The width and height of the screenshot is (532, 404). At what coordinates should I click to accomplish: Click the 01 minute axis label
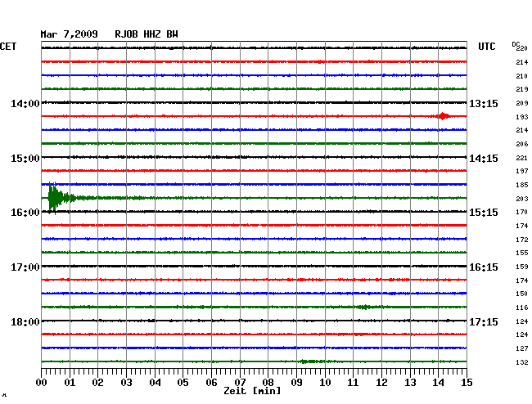[x=70, y=383]
